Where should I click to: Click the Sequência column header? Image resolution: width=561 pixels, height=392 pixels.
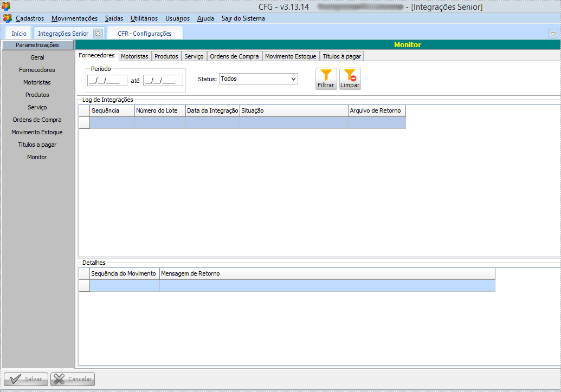click(x=112, y=111)
